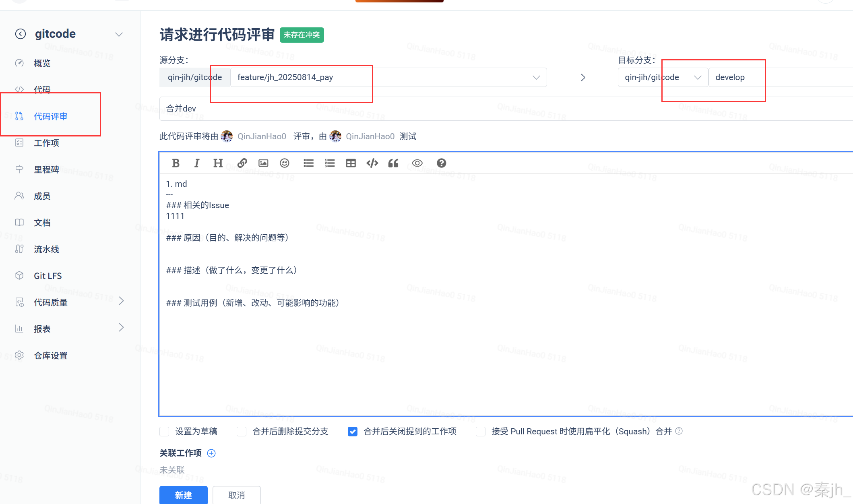Screen dimensions: 853x504
Task: Insert a table via toolbar icon
Action: tap(351, 163)
